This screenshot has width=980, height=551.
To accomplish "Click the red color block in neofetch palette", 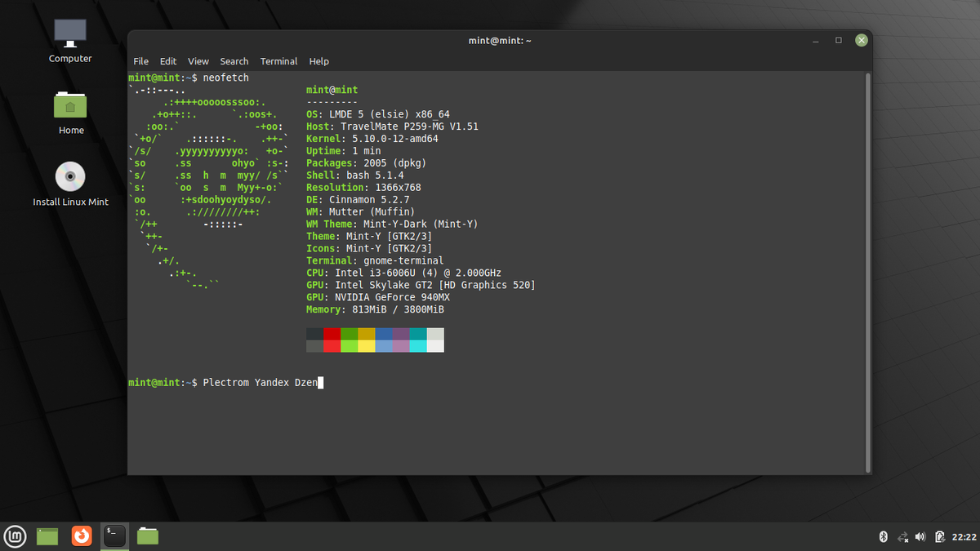I will point(332,334).
